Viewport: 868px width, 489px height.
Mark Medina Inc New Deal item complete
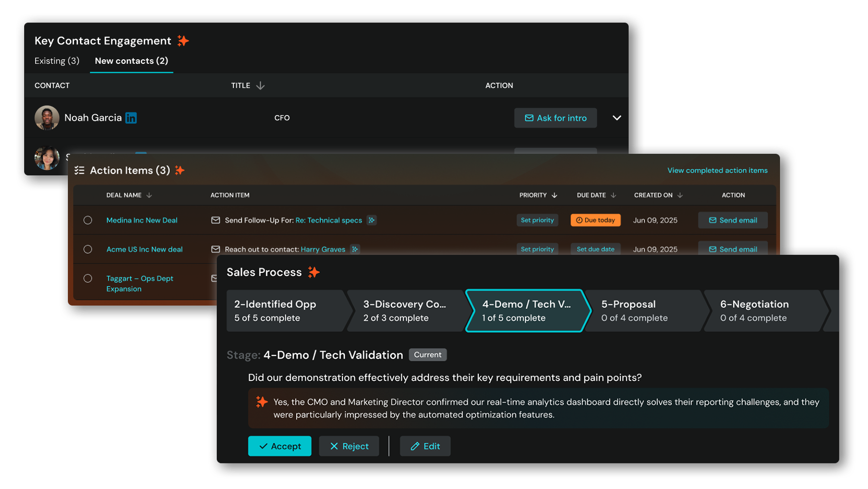[88, 220]
